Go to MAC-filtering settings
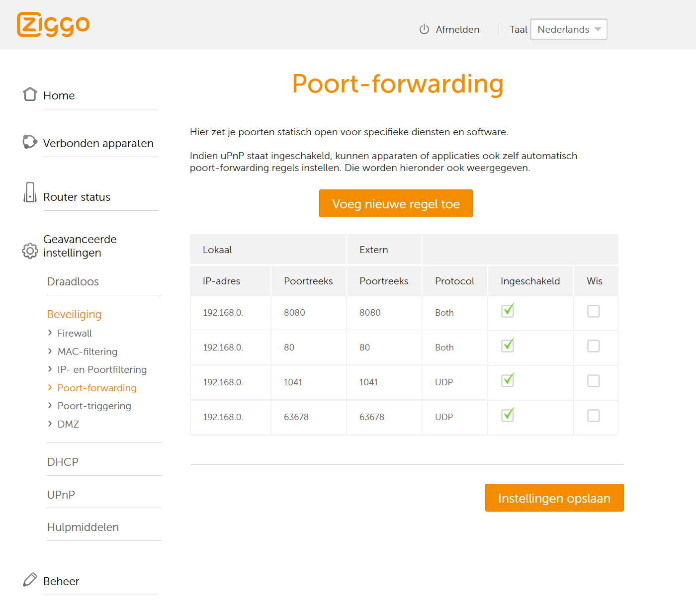 coord(87,352)
